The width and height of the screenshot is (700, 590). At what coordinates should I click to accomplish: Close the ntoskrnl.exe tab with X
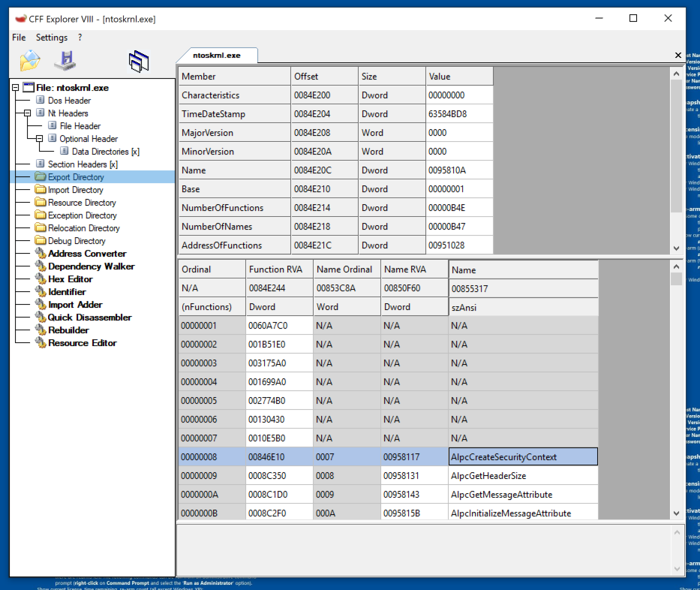point(678,56)
